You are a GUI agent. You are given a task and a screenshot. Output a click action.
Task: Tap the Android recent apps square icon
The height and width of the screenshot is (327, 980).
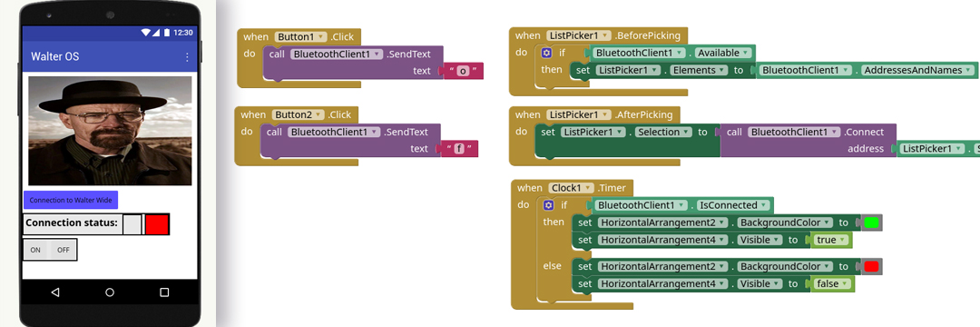pyautogui.click(x=164, y=292)
